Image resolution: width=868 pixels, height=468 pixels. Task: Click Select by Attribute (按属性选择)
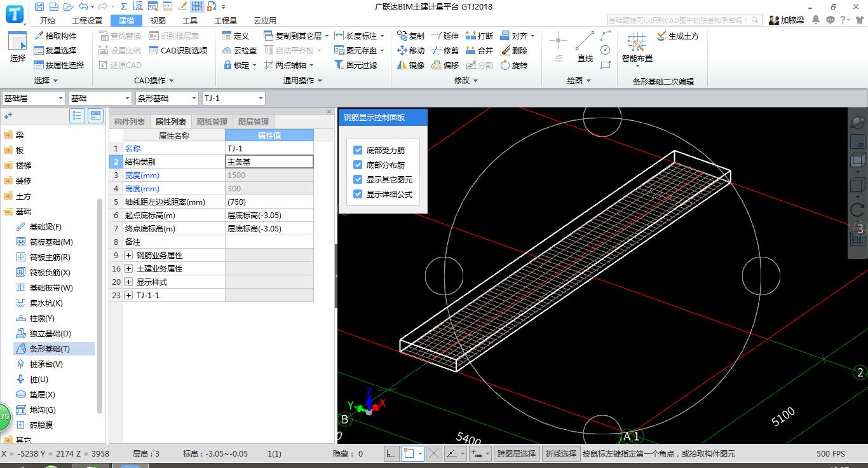[59, 65]
